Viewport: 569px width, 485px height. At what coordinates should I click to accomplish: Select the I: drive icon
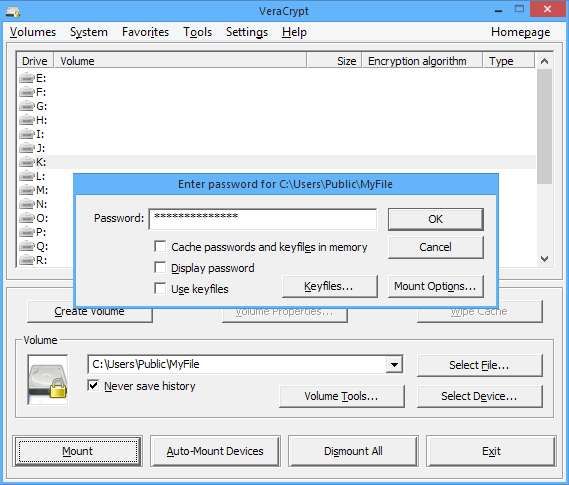[27, 134]
